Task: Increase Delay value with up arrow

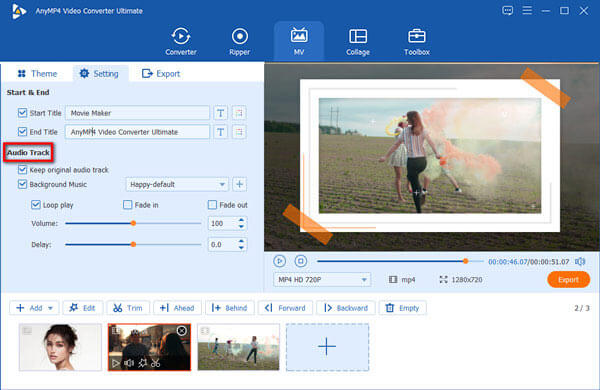Action: click(x=241, y=241)
